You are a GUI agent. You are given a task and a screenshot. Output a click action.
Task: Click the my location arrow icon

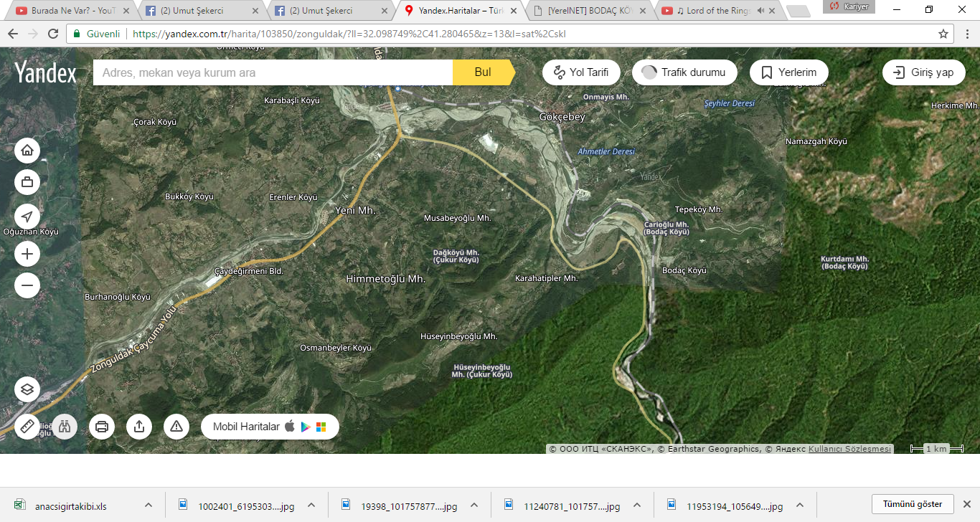pos(27,217)
